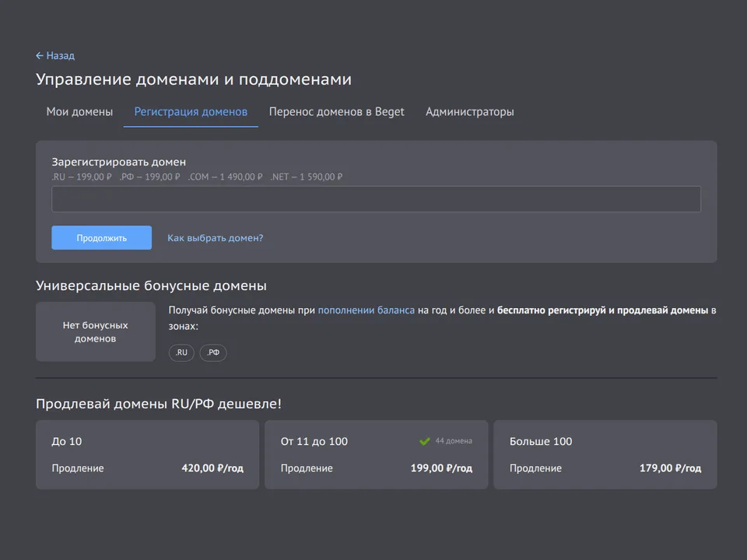Select the От 11 до 100 card title
The image size is (747, 560).
[x=314, y=442]
